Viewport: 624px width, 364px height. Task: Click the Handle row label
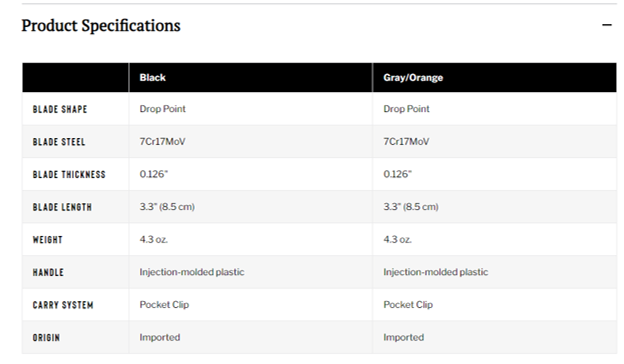coord(48,273)
